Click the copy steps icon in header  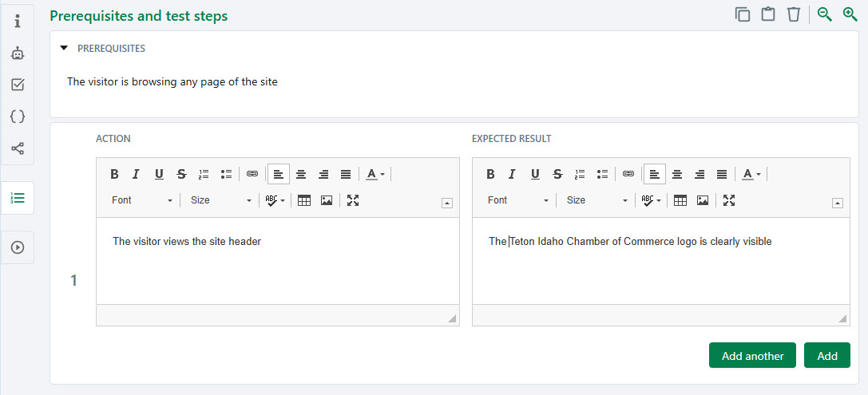(743, 14)
